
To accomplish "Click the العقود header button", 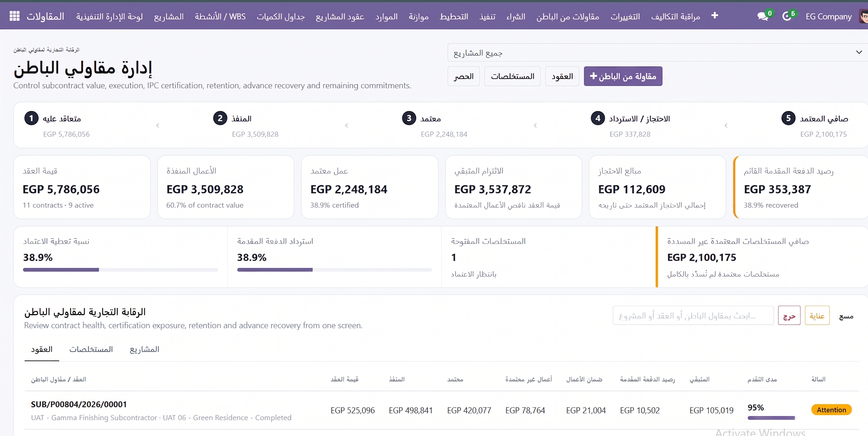I will 562,76.
